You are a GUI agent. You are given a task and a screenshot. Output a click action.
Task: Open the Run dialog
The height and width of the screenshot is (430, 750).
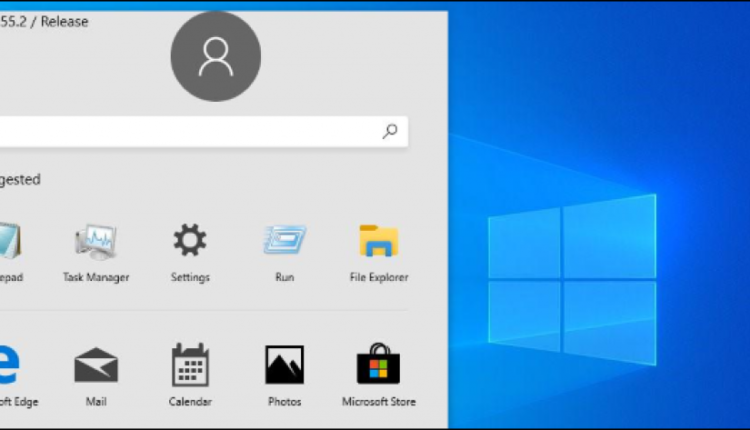pyautogui.click(x=285, y=254)
